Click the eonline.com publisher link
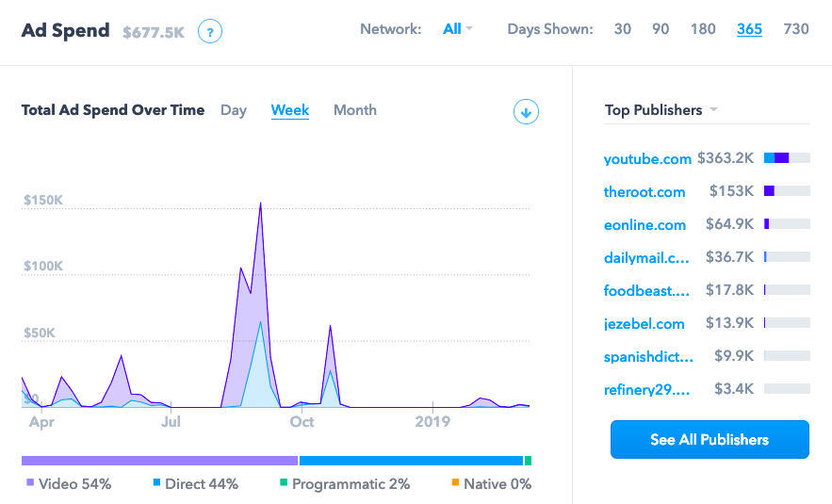Viewport: 832px width, 504px height. pyautogui.click(x=644, y=225)
